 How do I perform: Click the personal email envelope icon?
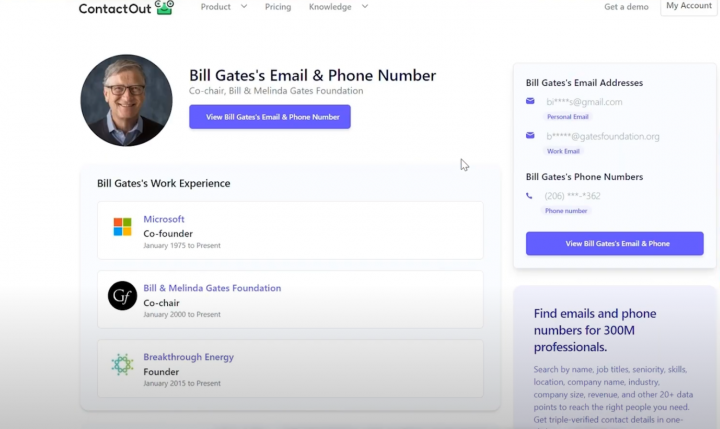(530, 101)
